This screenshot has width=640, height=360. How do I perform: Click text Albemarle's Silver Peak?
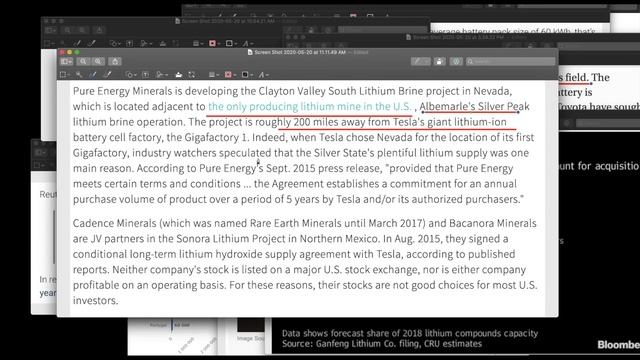coord(474,107)
